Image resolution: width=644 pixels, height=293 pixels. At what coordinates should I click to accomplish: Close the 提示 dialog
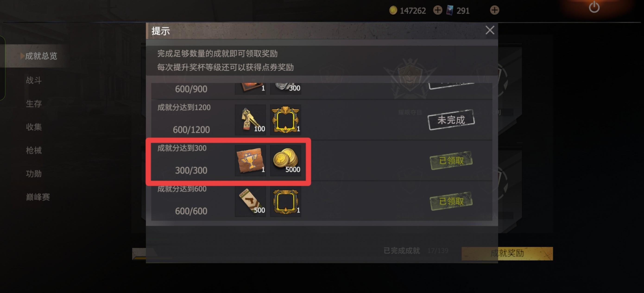(x=490, y=30)
